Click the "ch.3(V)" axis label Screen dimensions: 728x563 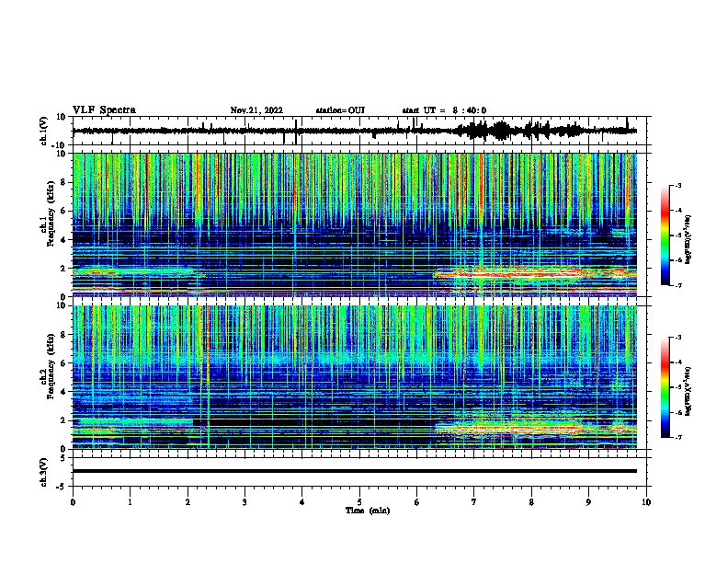44,472
